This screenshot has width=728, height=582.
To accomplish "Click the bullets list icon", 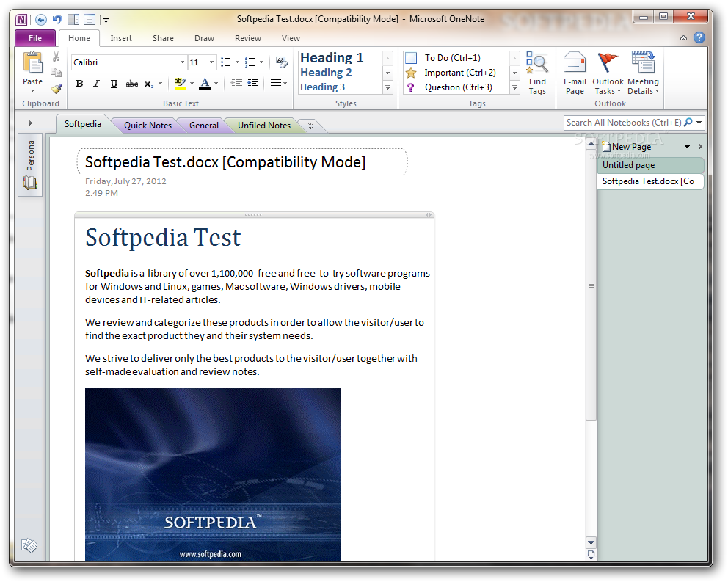I will click(x=225, y=62).
